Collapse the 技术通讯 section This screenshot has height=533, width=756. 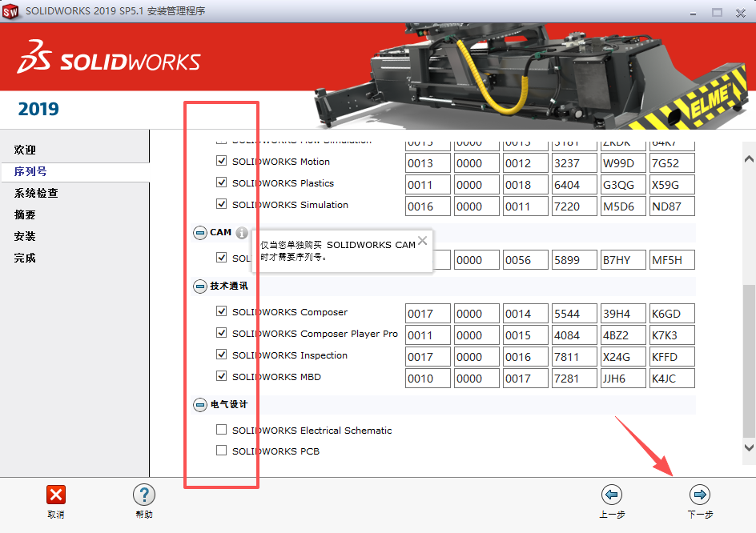click(x=199, y=286)
